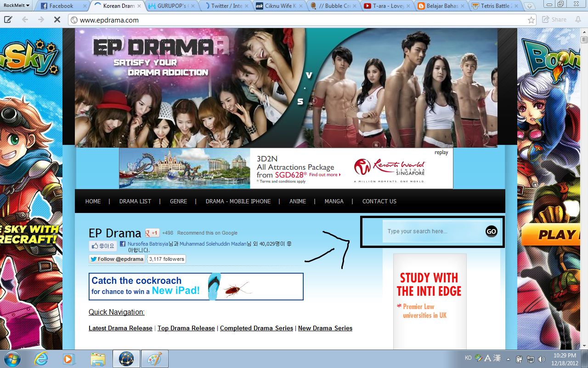The height and width of the screenshot is (368, 588).
Task: Open Nursofea Batrisyia profile link
Action: click(147, 244)
